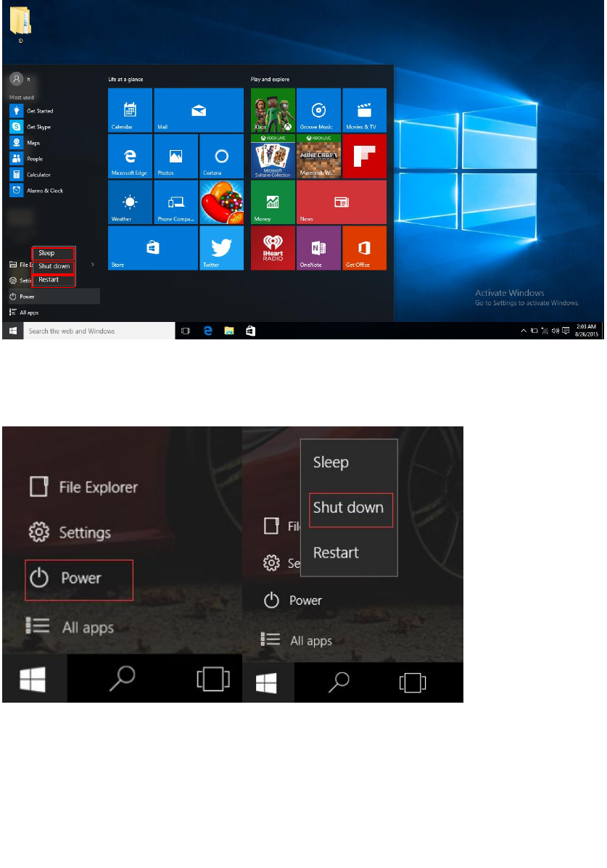607x868 pixels.
Task: Click the Task View icon beside the search box
Action: point(186,331)
